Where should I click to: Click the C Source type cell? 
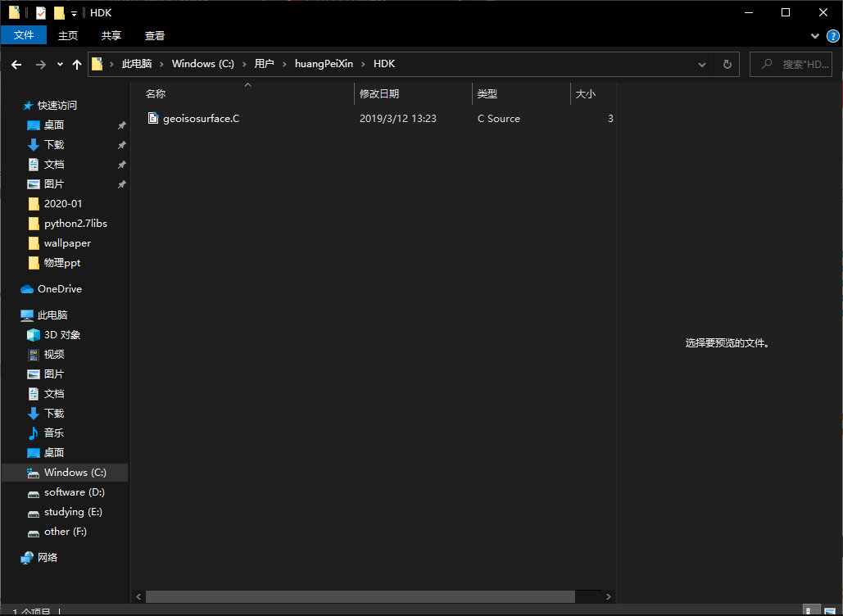click(498, 118)
